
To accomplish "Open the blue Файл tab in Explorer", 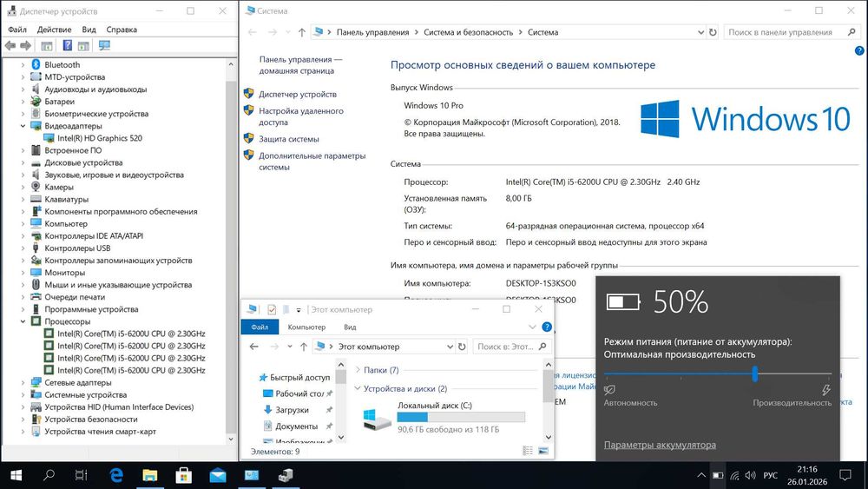I will click(x=260, y=327).
